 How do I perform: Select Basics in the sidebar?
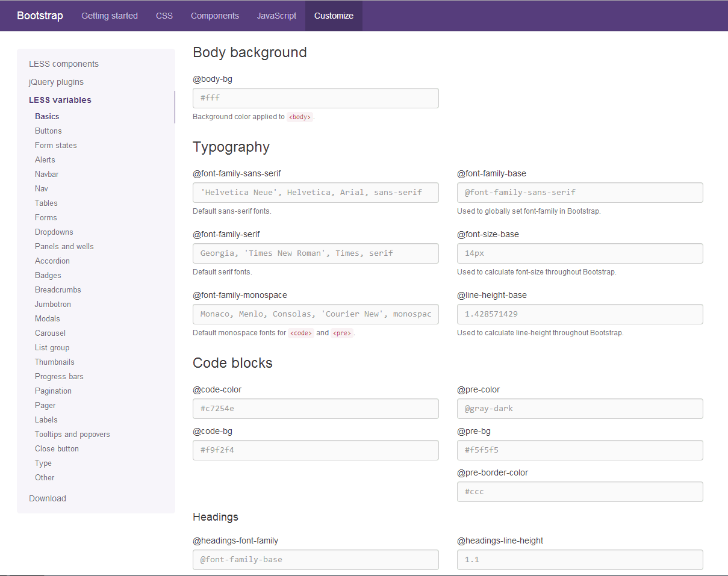(47, 116)
